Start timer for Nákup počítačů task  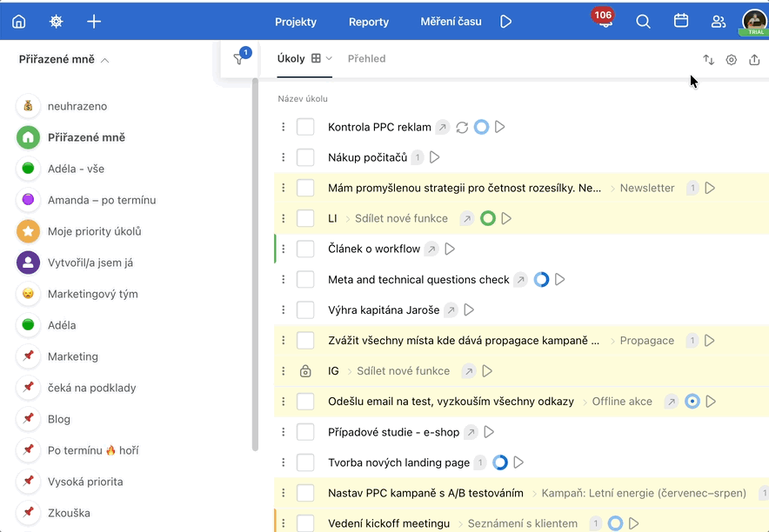pos(435,157)
